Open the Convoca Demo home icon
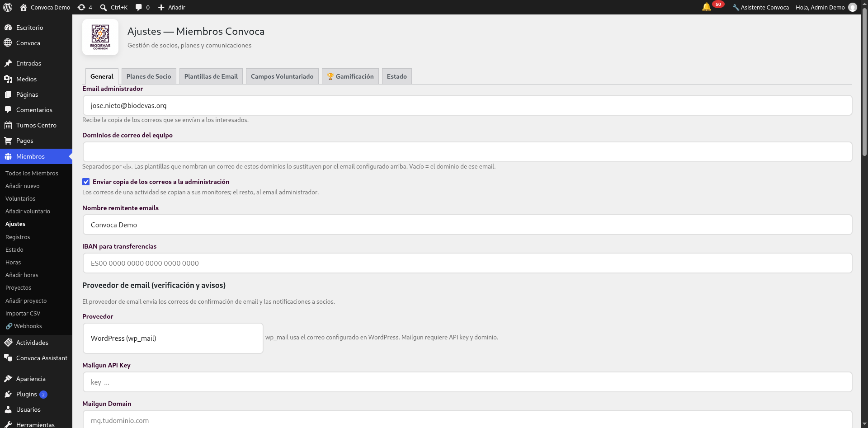The height and width of the screenshot is (428, 868). pos(24,7)
